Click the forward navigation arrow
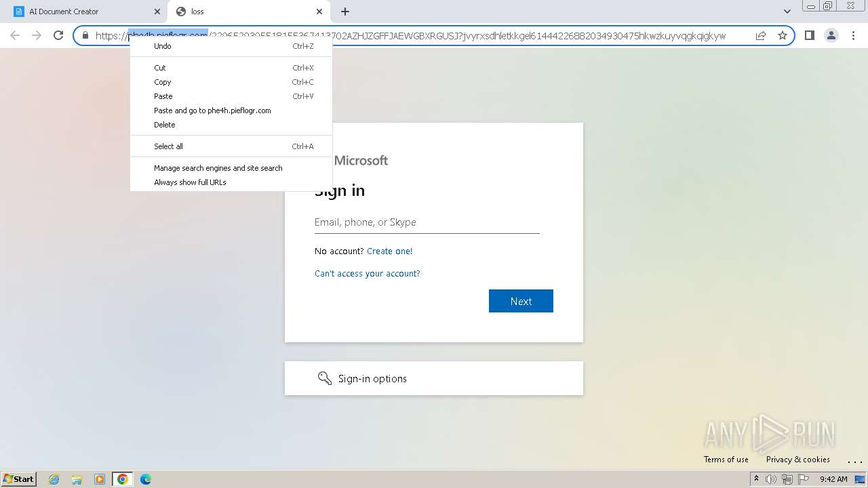868x488 pixels. point(37,35)
